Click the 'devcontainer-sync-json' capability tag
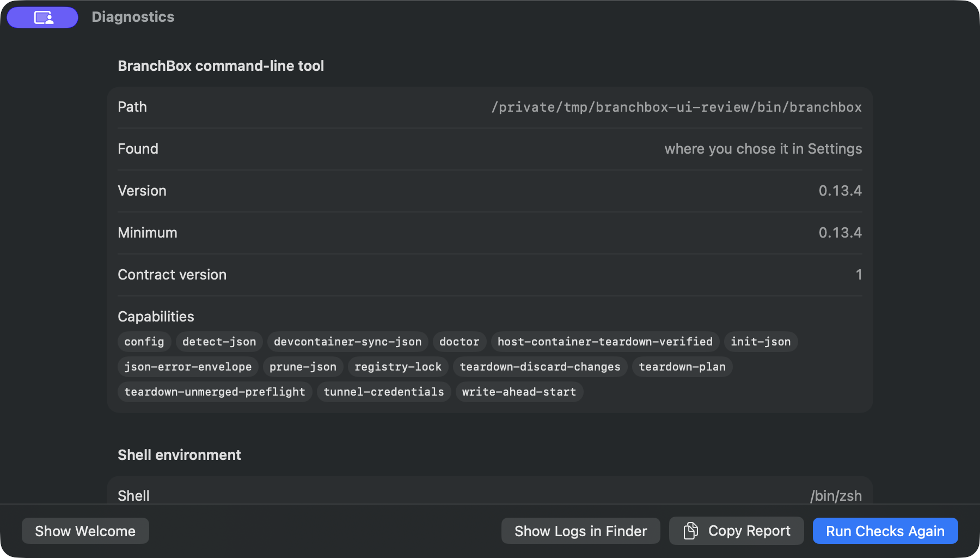This screenshot has width=980, height=558. tap(348, 342)
